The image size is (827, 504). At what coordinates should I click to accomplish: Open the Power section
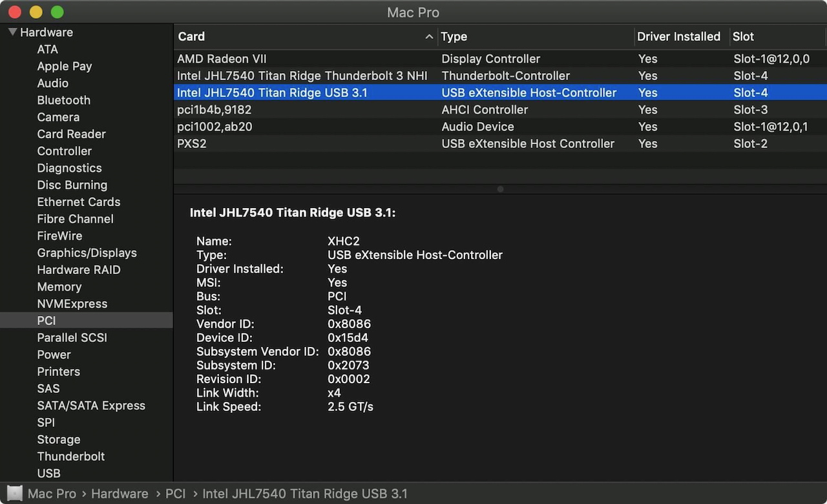[54, 354]
